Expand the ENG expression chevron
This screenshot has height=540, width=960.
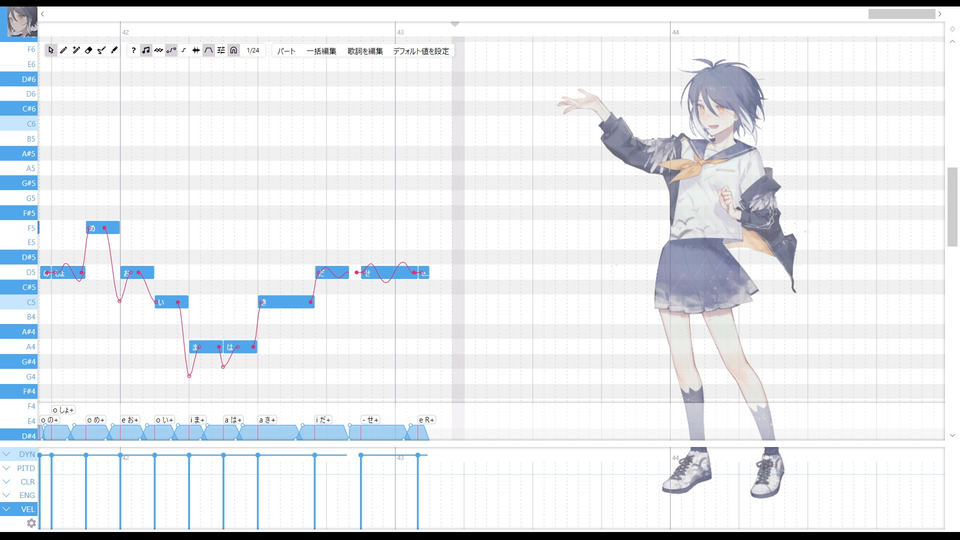coord(6,495)
